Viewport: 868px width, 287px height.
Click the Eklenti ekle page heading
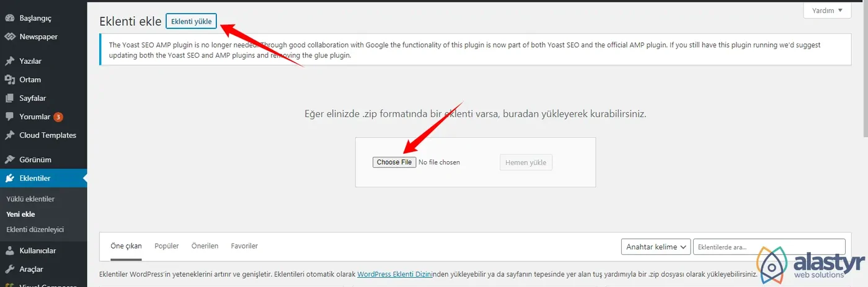(x=130, y=22)
